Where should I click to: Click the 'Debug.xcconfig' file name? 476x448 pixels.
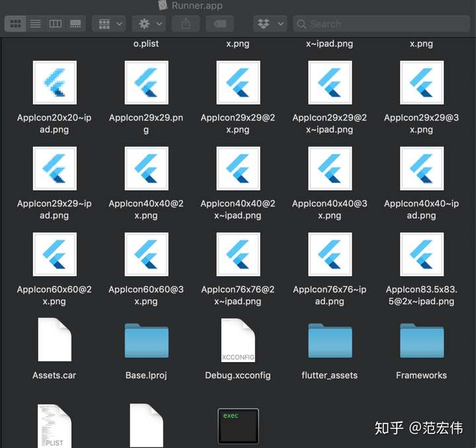tap(238, 376)
